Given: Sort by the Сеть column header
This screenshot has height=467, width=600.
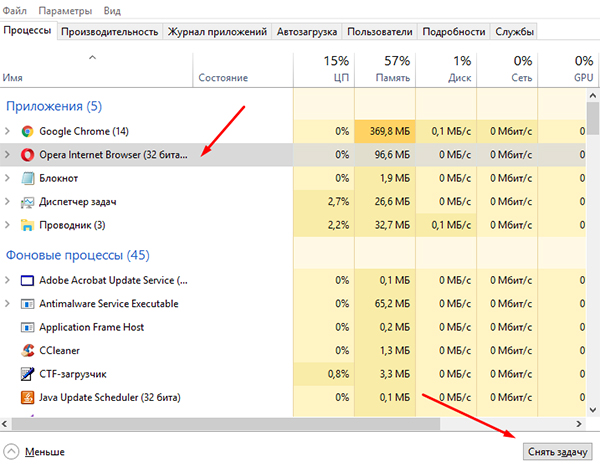Looking at the screenshot, I should tap(507, 70).
